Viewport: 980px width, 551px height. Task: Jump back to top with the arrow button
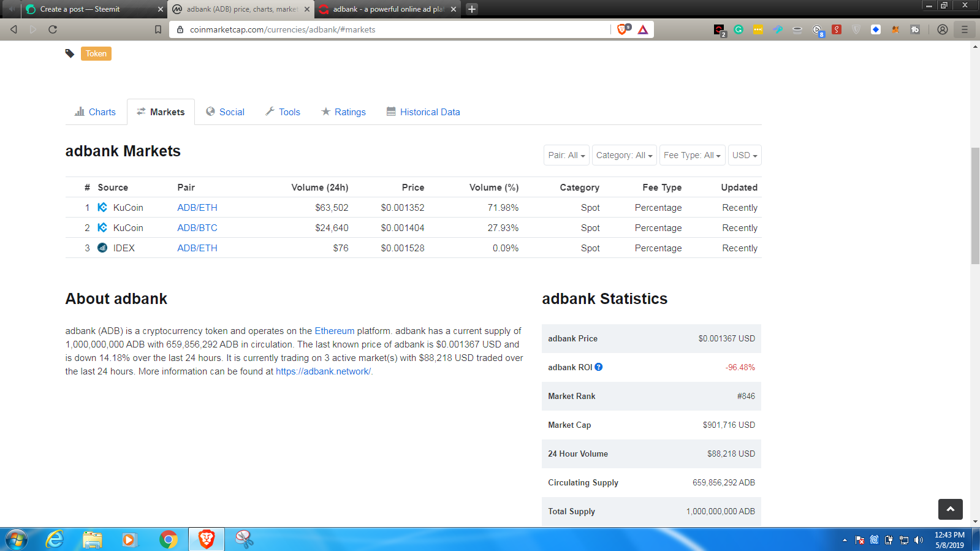(x=951, y=509)
